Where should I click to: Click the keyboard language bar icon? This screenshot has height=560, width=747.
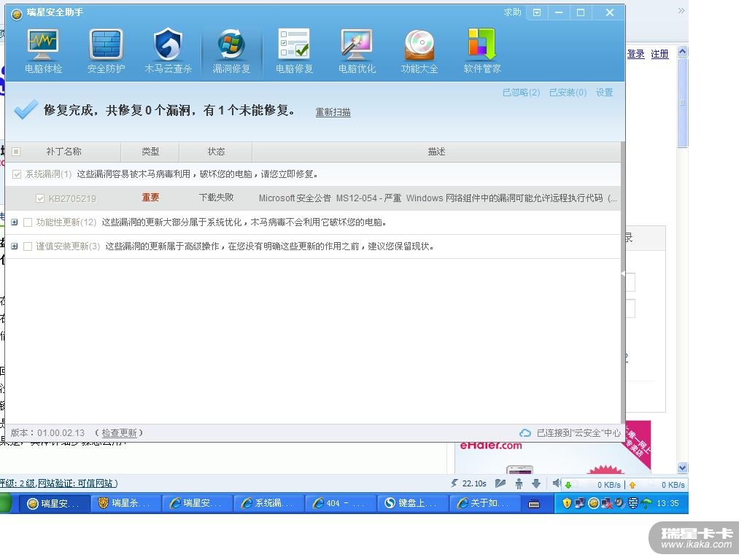point(534,504)
